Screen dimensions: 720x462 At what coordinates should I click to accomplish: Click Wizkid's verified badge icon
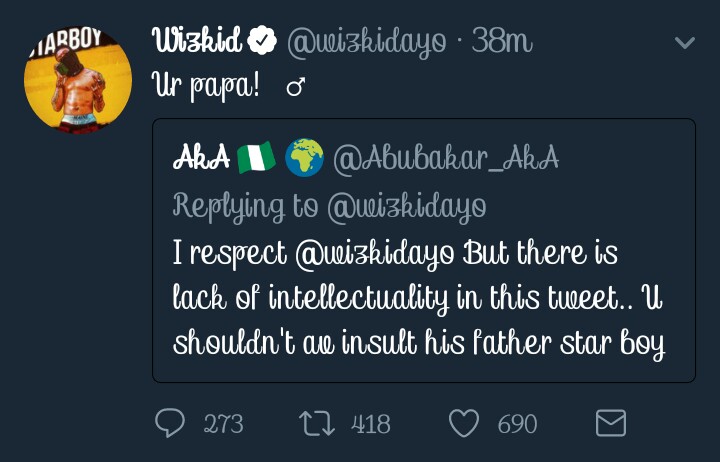click(263, 42)
